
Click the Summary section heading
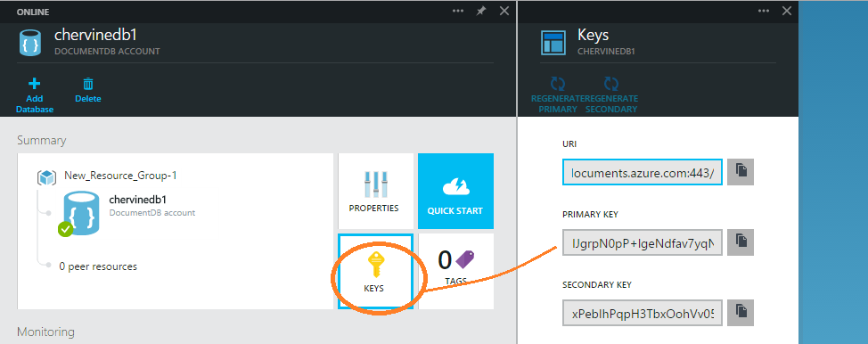click(x=42, y=140)
